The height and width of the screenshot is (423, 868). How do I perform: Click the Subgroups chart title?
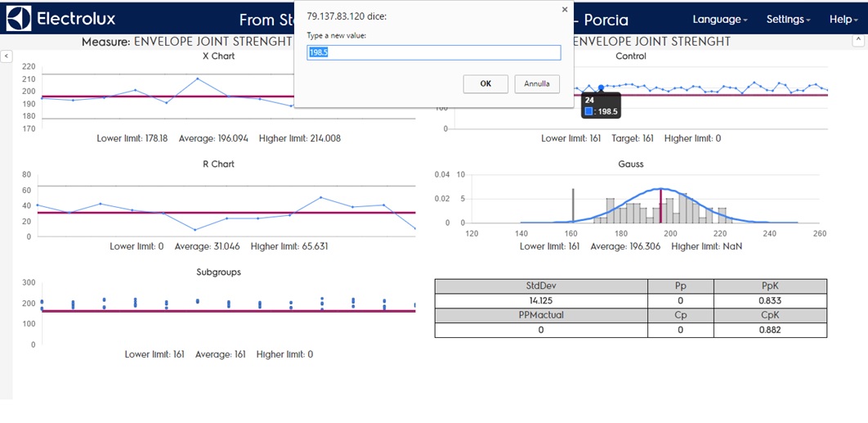tap(218, 272)
